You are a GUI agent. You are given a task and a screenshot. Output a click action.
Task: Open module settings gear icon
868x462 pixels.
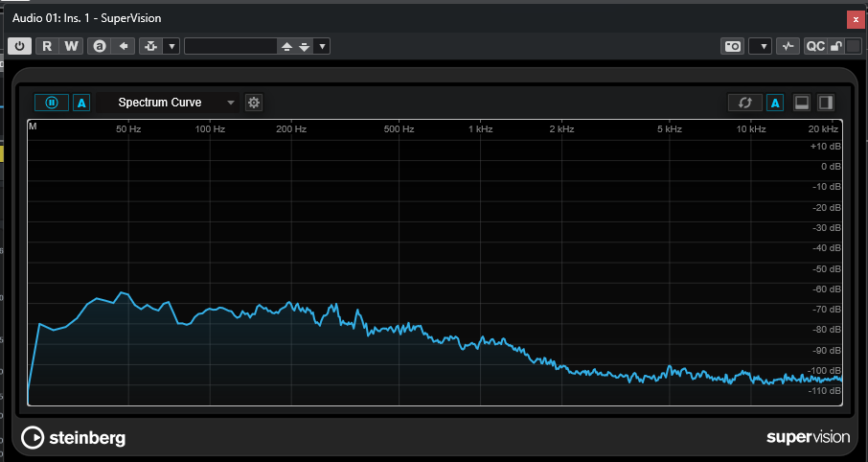[254, 103]
